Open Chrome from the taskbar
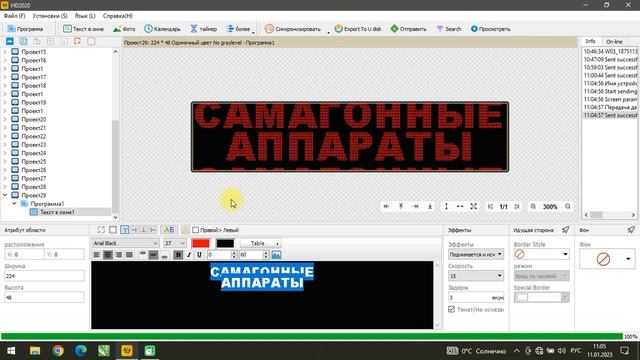This screenshot has height=360, width=640. (58, 351)
